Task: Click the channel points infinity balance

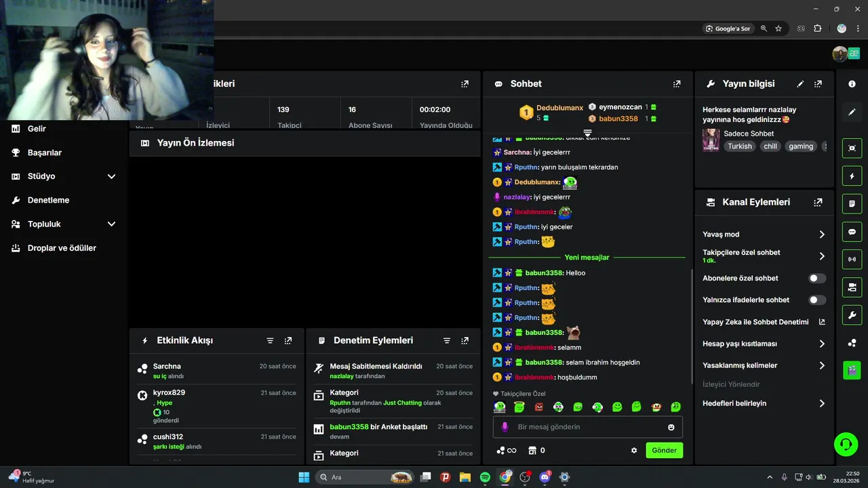Action: click(507, 450)
